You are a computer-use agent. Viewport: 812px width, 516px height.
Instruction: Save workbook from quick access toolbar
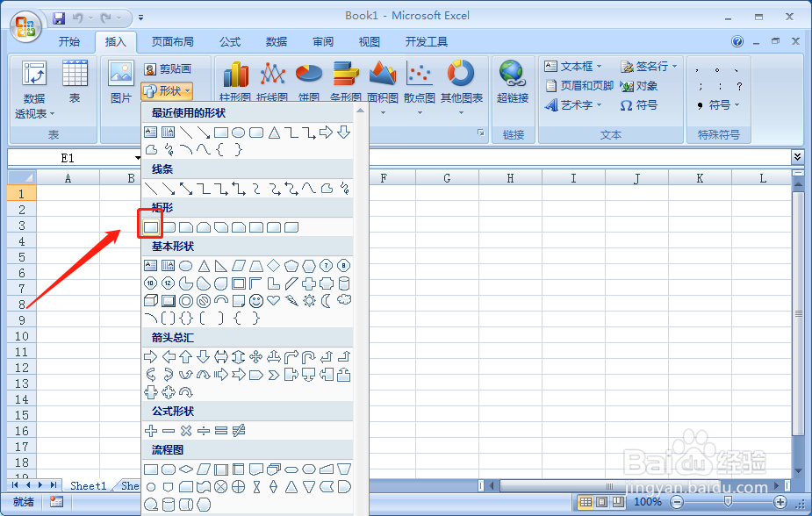tap(59, 18)
